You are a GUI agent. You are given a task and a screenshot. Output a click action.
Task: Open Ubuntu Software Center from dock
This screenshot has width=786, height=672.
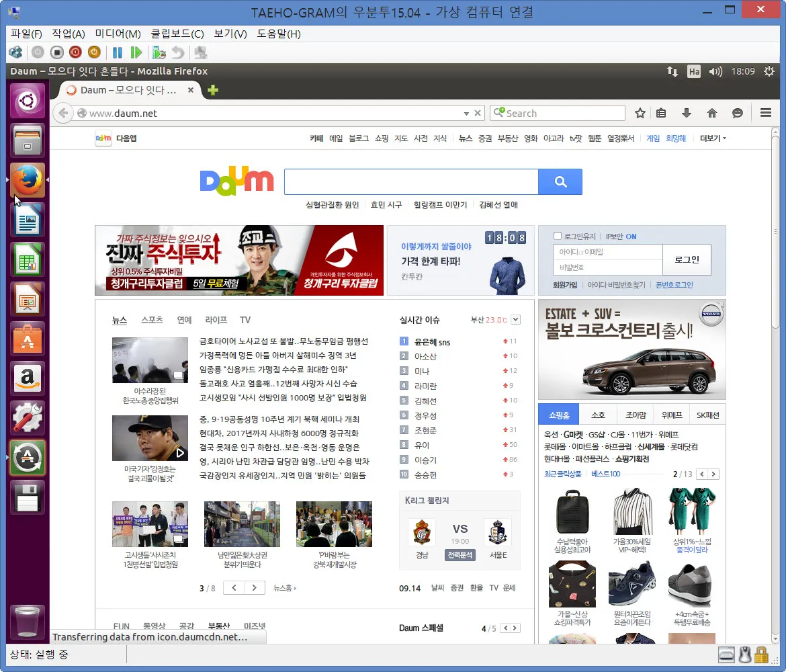coord(28,339)
